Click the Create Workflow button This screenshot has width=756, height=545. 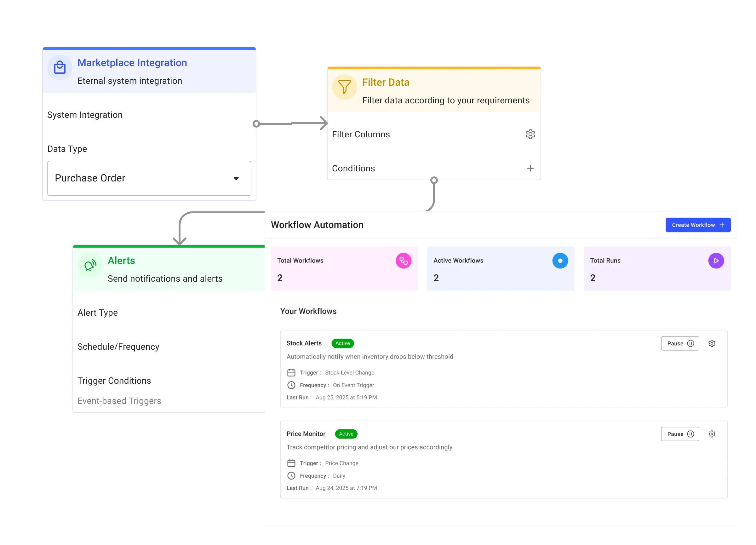coord(698,225)
